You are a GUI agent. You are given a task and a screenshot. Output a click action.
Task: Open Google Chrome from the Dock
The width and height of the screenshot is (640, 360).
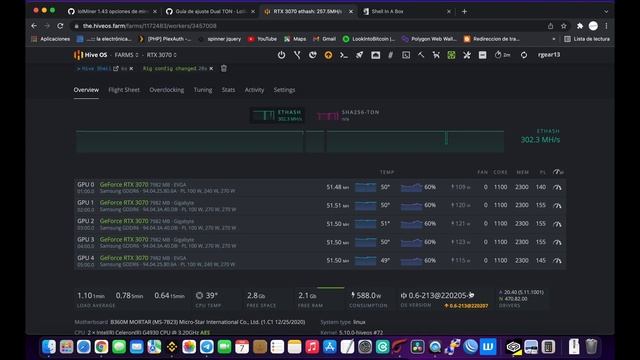tap(101, 347)
